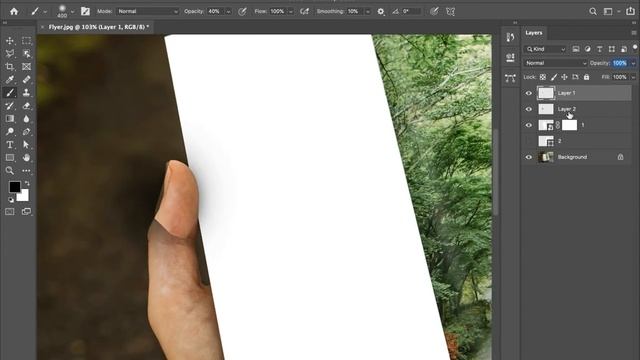Hide the Background layer eye
The width and height of the screenshot is (640, 360).
point(529,157)
